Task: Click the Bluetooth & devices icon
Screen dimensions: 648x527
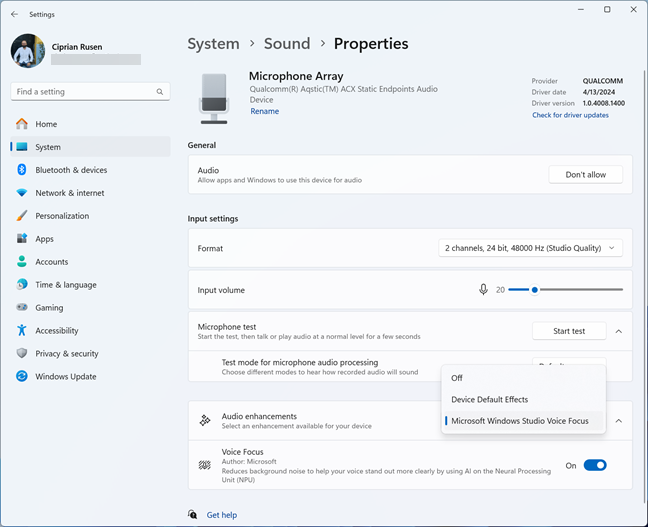Action: pos(21,169)
